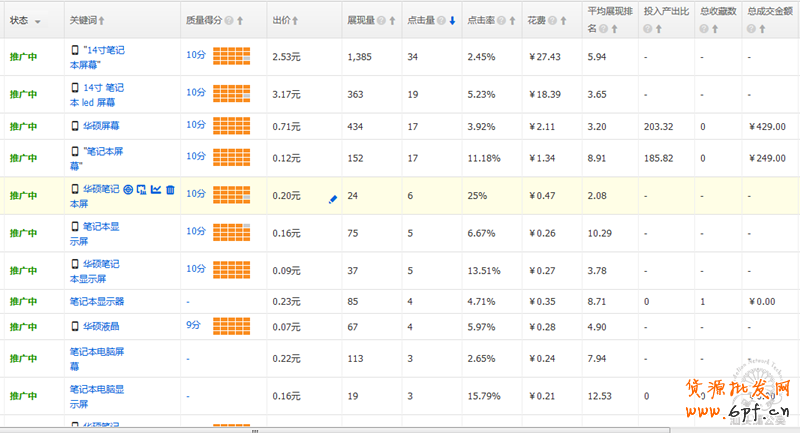The height and width of the screenshot is (433, 800).
Task: Open the 状态 filter dropdown arrow
Action: pyautogui.click(x=37, y=22)
